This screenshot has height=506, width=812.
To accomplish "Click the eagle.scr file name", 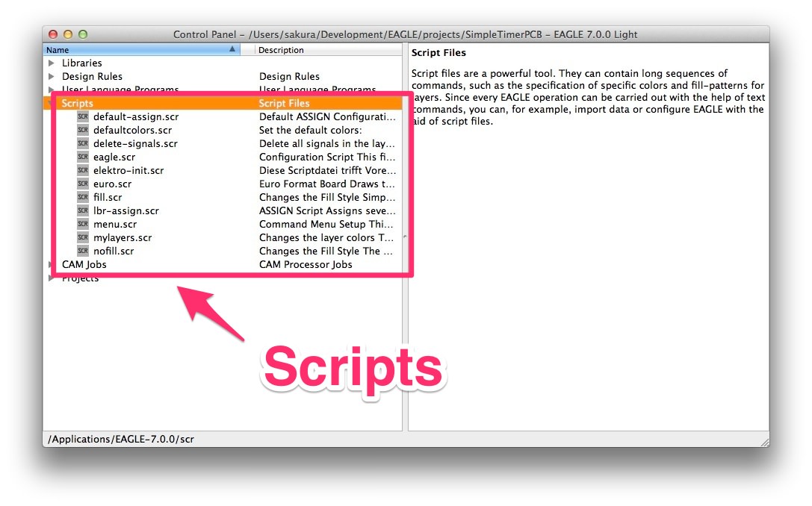I will click(x=114, y=157).
